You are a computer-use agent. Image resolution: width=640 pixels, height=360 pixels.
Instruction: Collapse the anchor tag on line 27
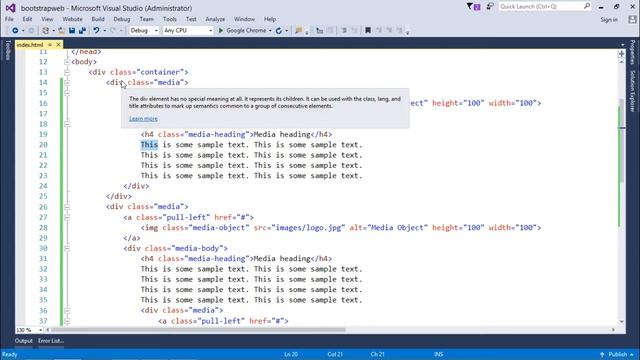point(67,218)
